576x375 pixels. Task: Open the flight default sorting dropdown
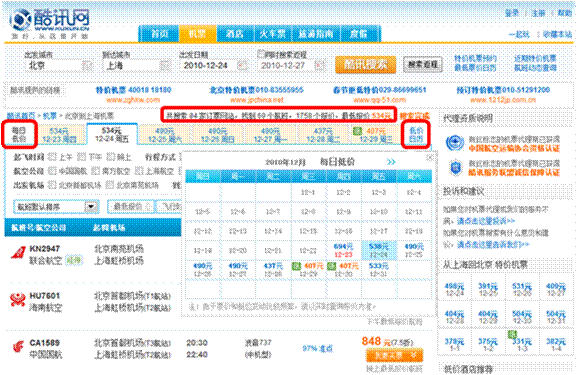[x=55, y=207]
